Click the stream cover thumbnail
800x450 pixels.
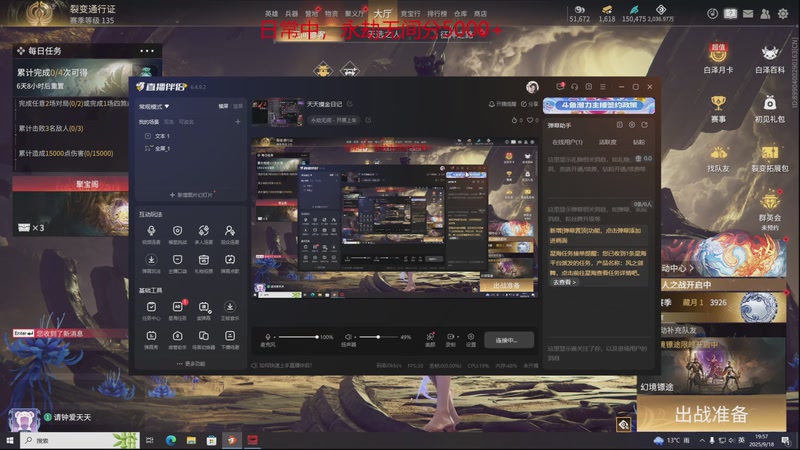pyautogui.click(x=277, y=112)
